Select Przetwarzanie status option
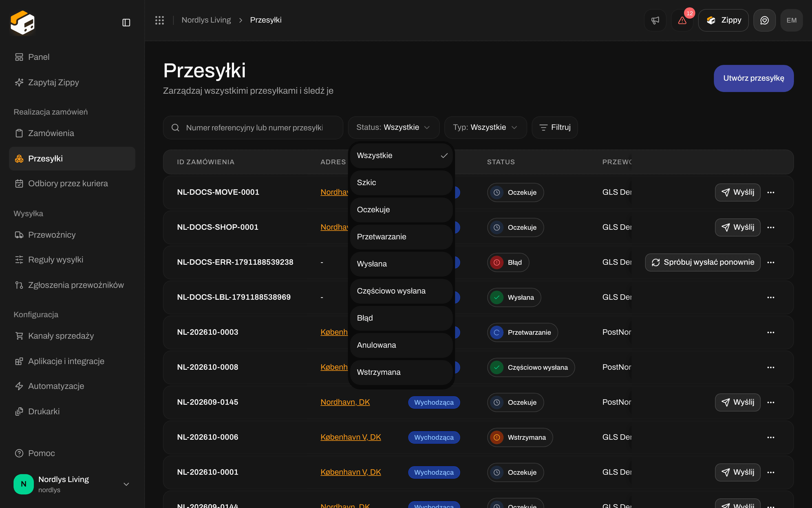Screen dimensions: 812x508 coord(401,237)
